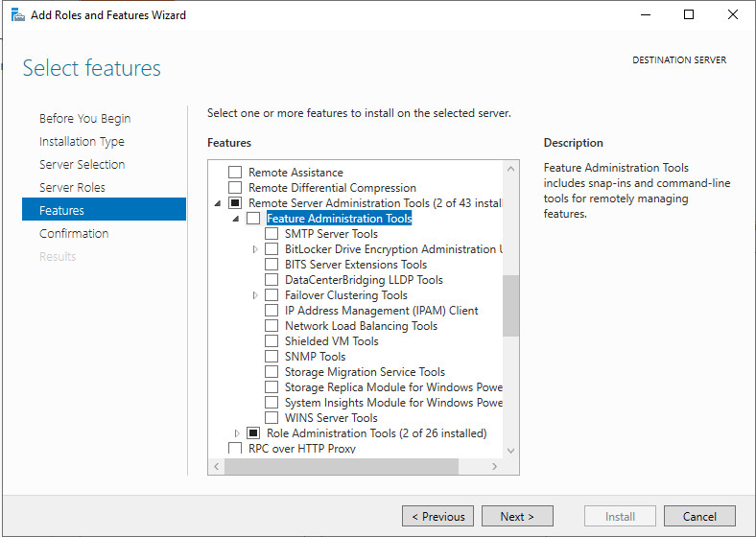Click horizontal scrollbar right arrow in features list
Viewport: 756px width, 537px height.
pyautogui.click(x=495, y=466)
